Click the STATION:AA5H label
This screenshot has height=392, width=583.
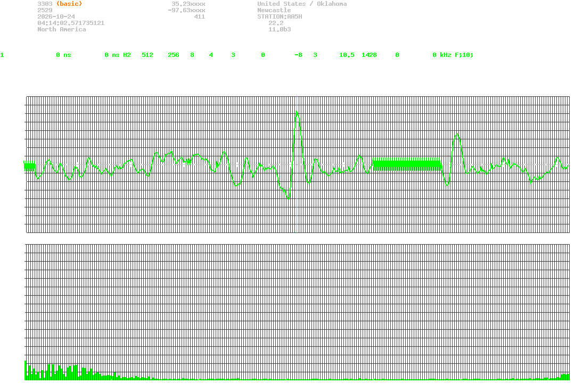point(280,16)
